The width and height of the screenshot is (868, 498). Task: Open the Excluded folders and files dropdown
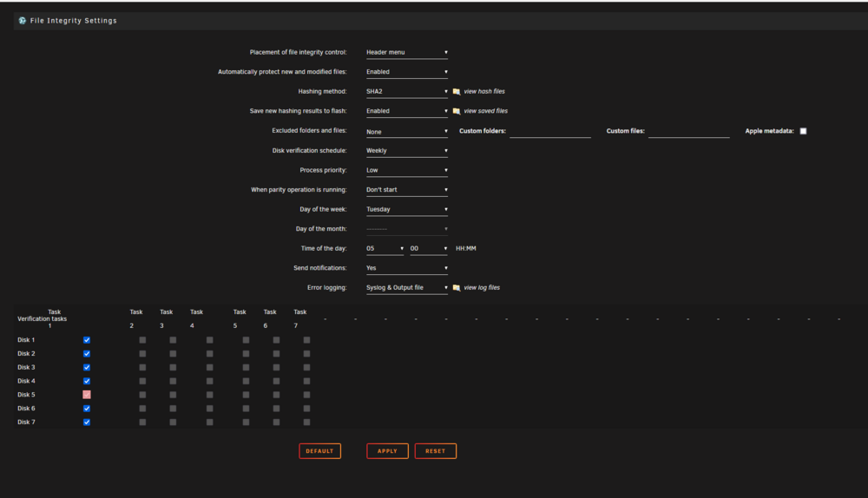coord(407,132)
